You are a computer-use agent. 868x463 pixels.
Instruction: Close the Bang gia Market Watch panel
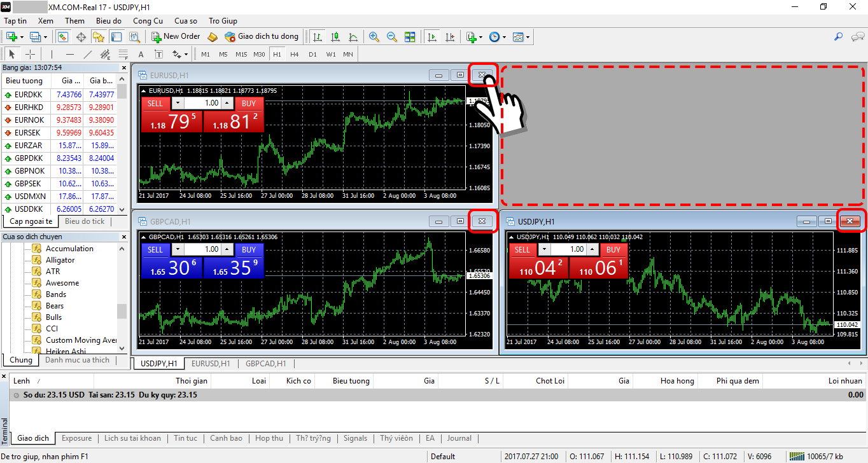pyautogui.click(x=124, y=67)
